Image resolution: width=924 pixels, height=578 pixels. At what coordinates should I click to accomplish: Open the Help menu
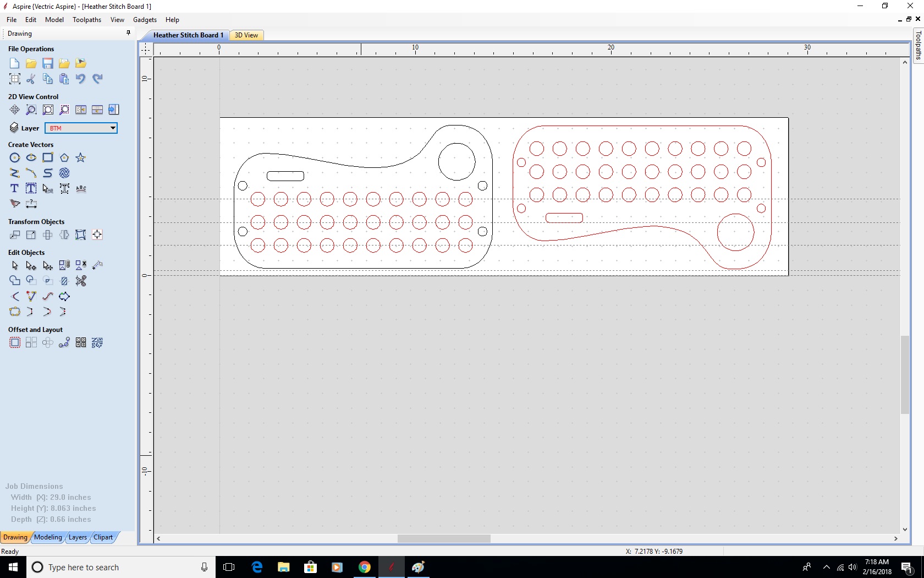point(172,19)
